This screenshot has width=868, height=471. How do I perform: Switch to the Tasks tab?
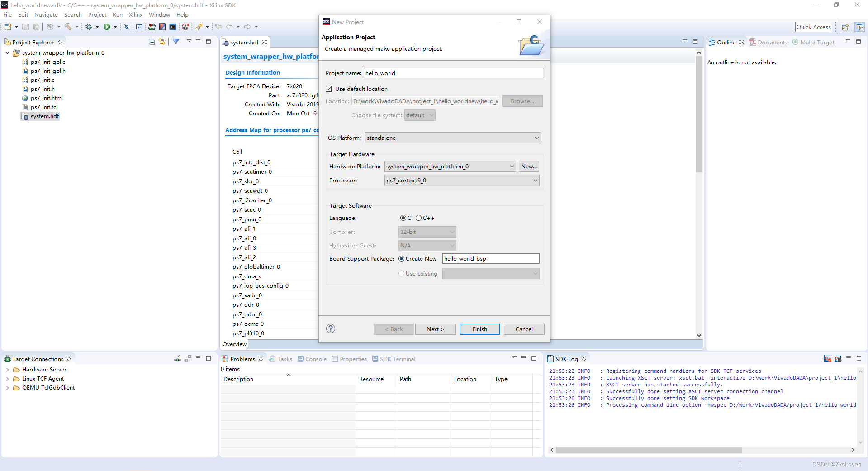click(280, 359)
